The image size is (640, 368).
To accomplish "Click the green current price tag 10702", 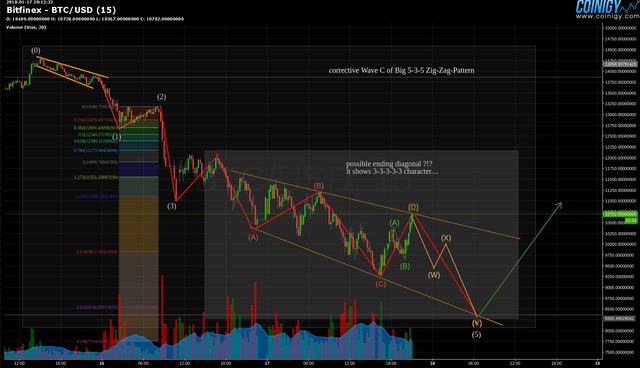I will pos(620,214).
